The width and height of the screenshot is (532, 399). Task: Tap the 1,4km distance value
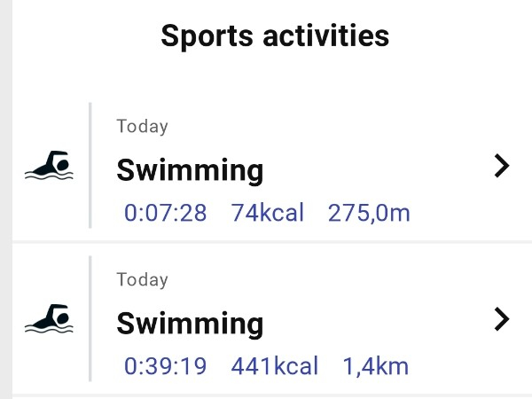(x=376, y=366)
